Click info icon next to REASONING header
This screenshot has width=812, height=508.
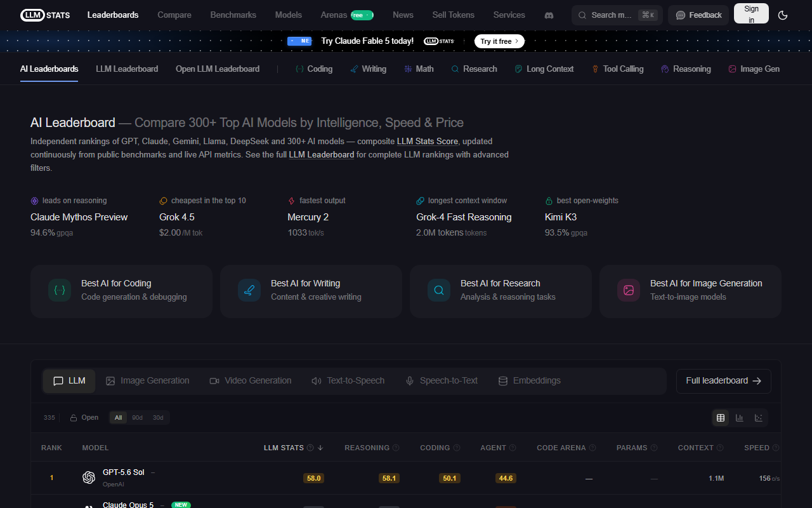tap(396, 448)
